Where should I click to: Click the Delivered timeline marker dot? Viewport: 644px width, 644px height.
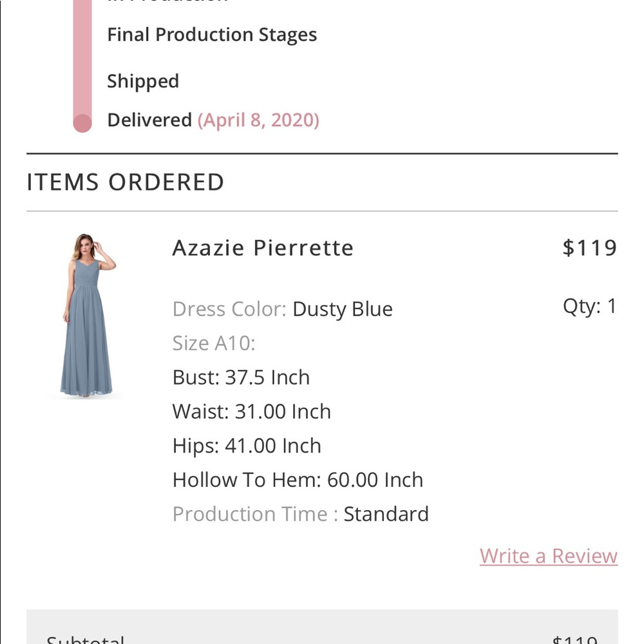pos(82,120)
